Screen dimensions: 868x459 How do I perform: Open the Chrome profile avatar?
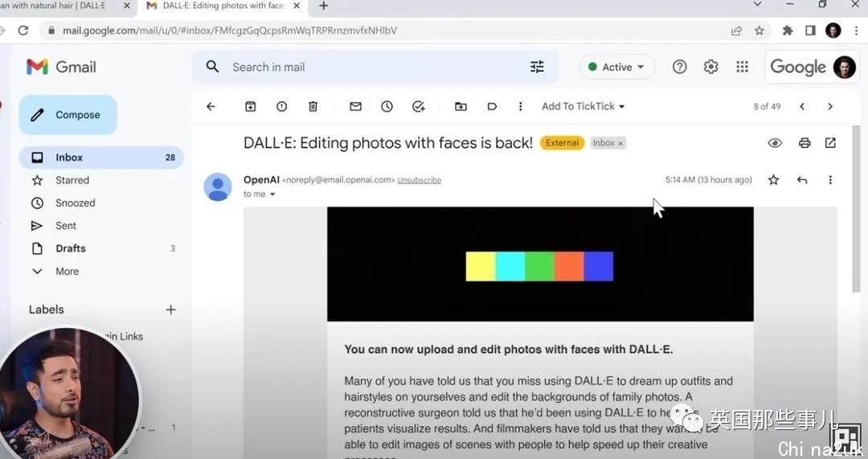coord(833,31)
